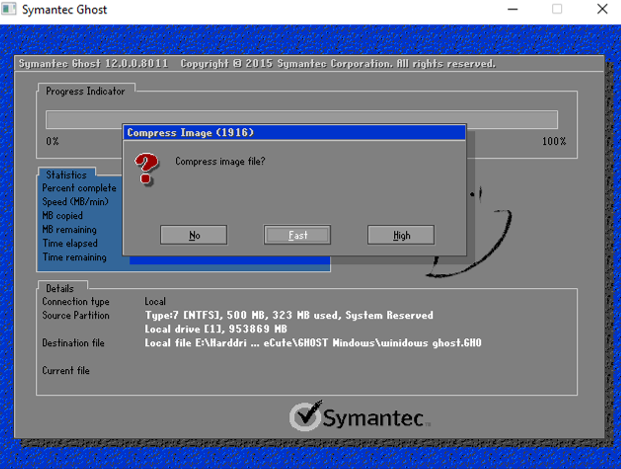The image size is (621, 469).
Task: Click the Source Partition type description
Action: (x=289, y=315)
